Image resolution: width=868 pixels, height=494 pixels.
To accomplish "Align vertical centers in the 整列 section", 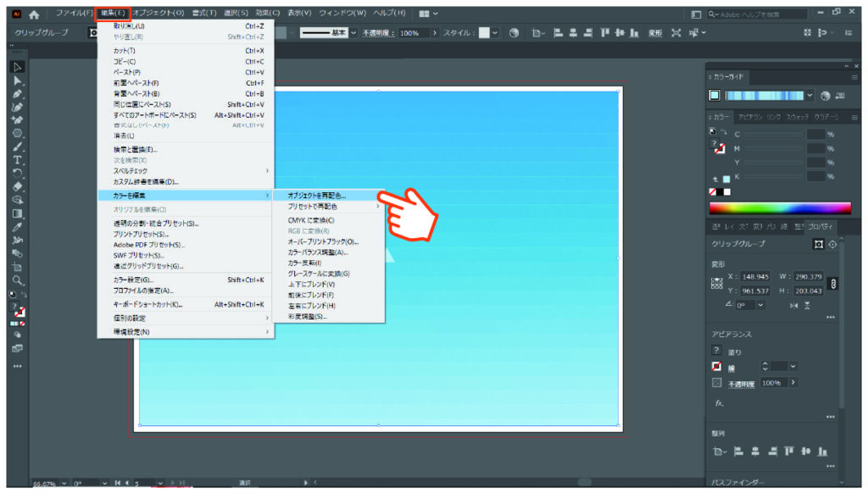I will tap(806, 452).
